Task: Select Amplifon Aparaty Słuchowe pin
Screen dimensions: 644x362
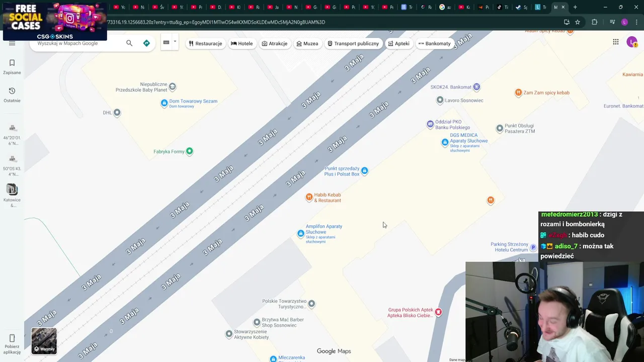Action: [x=301, y=233]
